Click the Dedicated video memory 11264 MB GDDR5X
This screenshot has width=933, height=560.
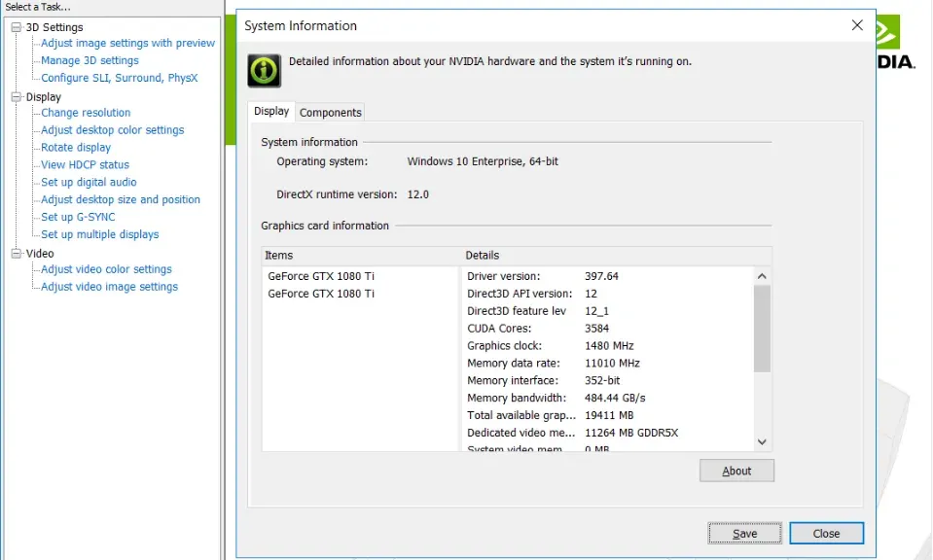(631, 433)
